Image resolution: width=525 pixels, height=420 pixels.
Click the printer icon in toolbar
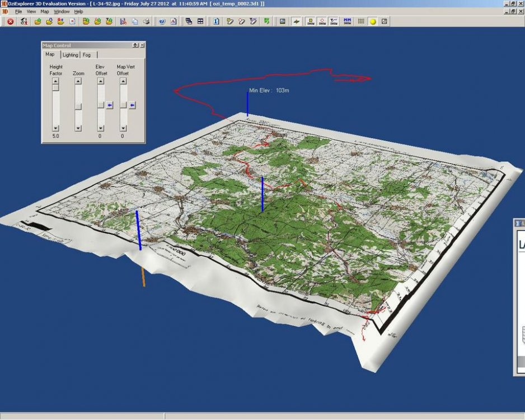coord(146,21)
